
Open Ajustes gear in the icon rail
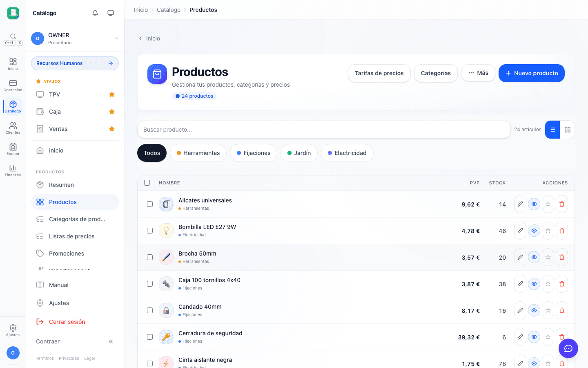point(13,330)
